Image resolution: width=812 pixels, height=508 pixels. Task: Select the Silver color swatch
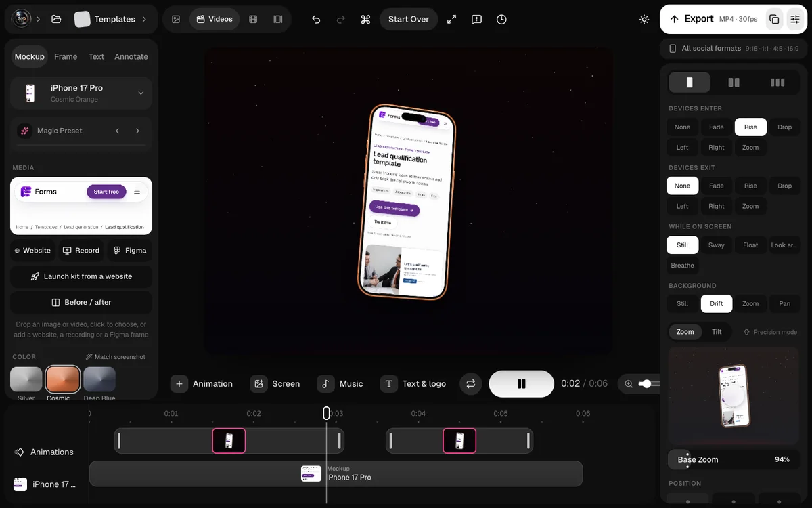pyautogui.click(x=26, y=379)
